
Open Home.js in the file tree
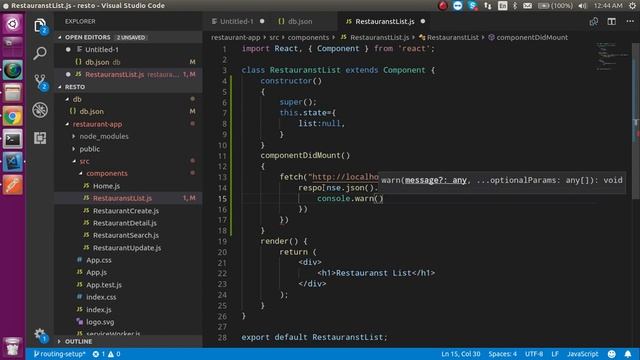[129, 186]
